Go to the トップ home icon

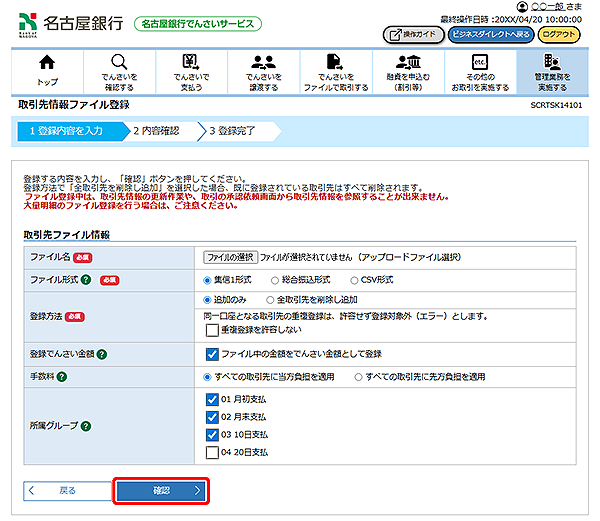pos(47,70)
